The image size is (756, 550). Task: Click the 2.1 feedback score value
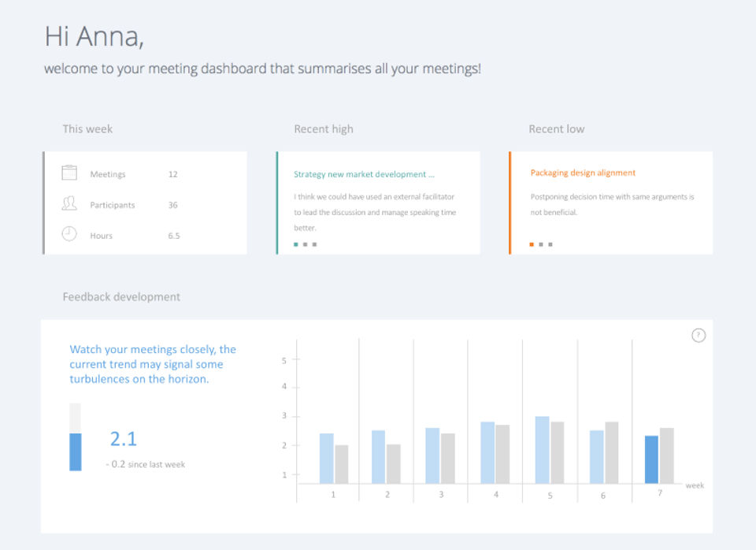coord(124,439)
